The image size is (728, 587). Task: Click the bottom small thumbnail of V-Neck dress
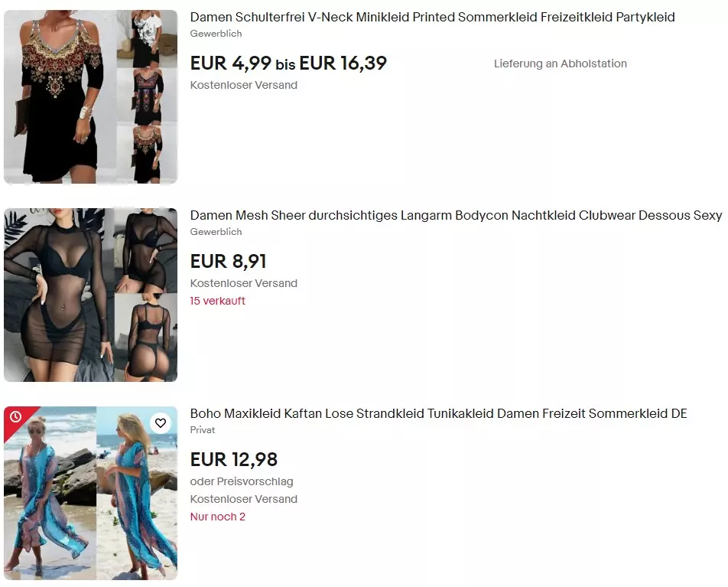pyautogui.click(x=147, y=155)
